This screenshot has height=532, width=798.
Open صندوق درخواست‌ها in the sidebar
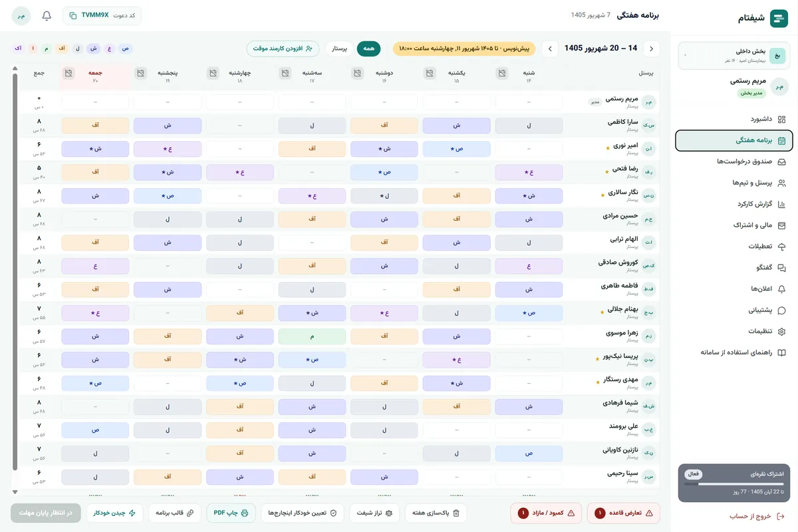point(734,162)
